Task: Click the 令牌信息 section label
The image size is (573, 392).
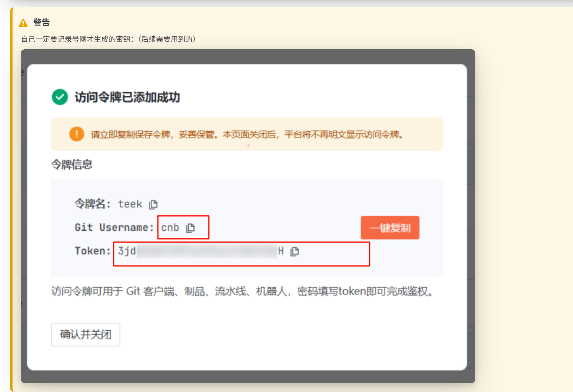Action: click(71, 164)
